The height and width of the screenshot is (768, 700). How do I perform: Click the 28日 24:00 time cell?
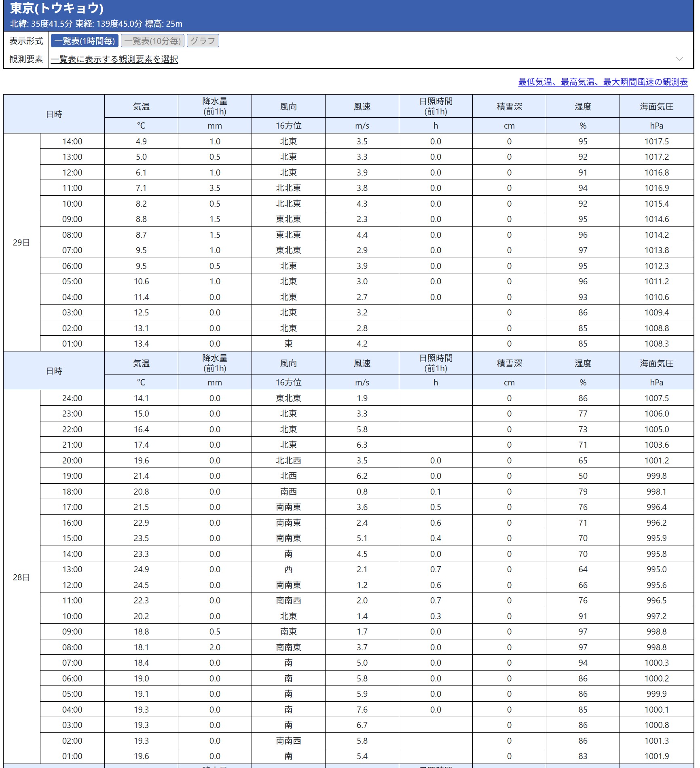72,398
